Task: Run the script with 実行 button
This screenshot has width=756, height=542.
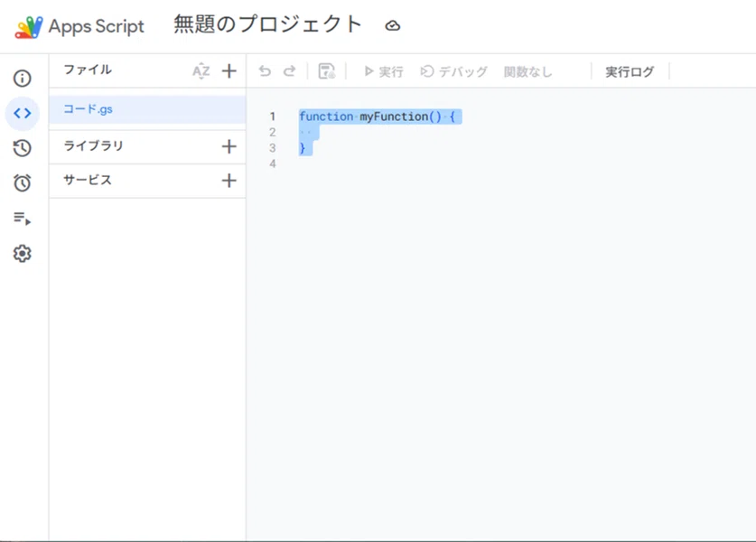Action: (x=383, y=72)
